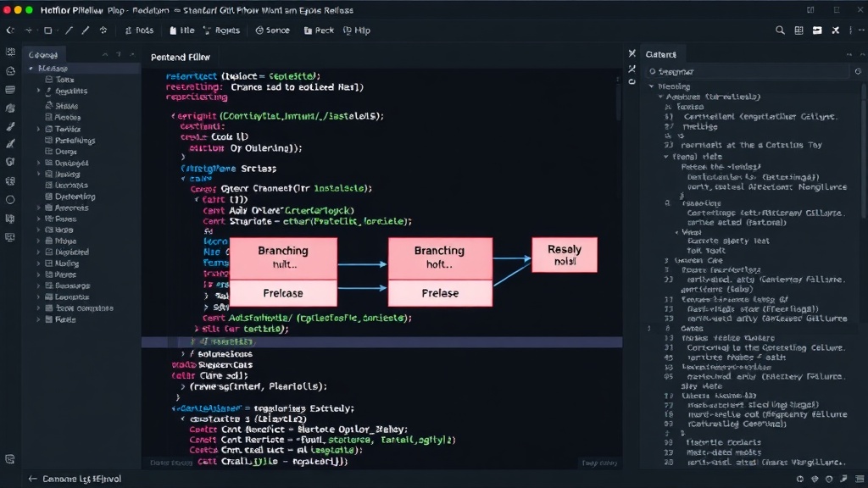Image resolution: width=868 pixels, height=488 pixels.
Task: Click the search field in Gatera panel
Action: (x=748, y=71)
